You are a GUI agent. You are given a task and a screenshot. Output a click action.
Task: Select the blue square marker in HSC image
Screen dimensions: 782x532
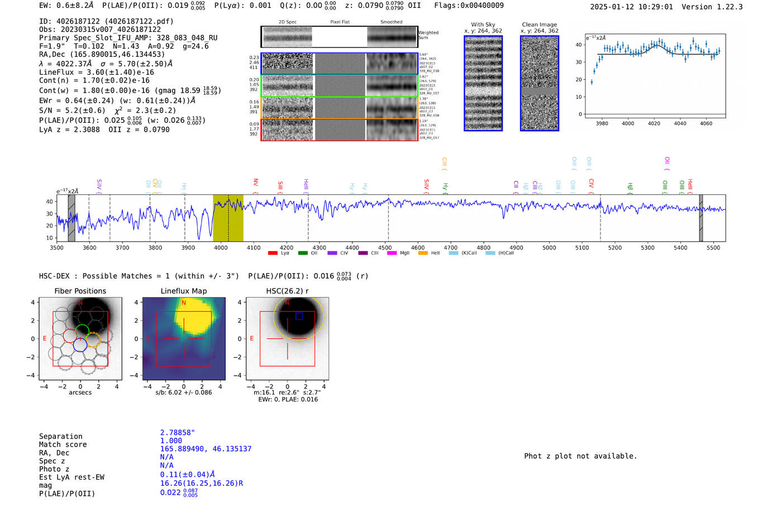[x=299, y=316]
